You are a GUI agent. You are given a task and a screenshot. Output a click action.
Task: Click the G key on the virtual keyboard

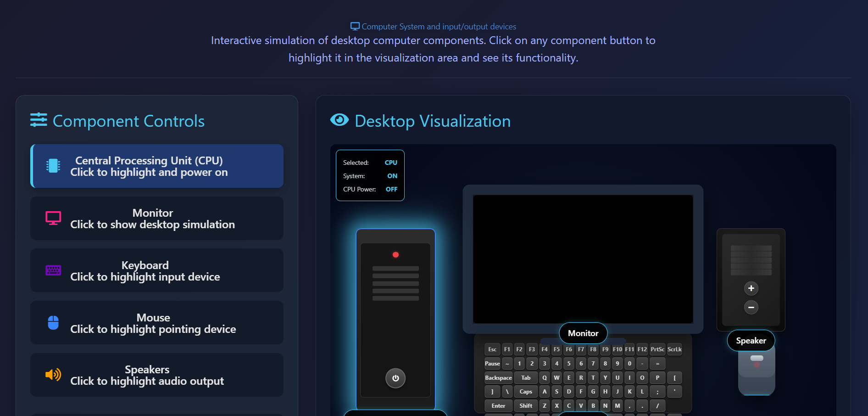(593, 392)
